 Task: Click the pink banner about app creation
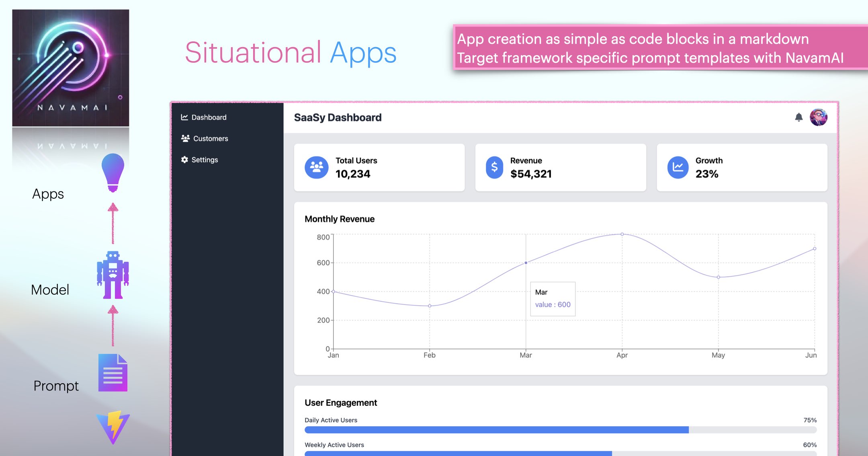(x=660, y=48)
